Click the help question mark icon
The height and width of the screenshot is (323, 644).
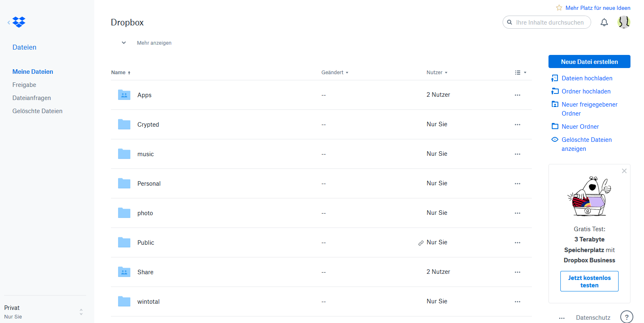tap(626, 317)
